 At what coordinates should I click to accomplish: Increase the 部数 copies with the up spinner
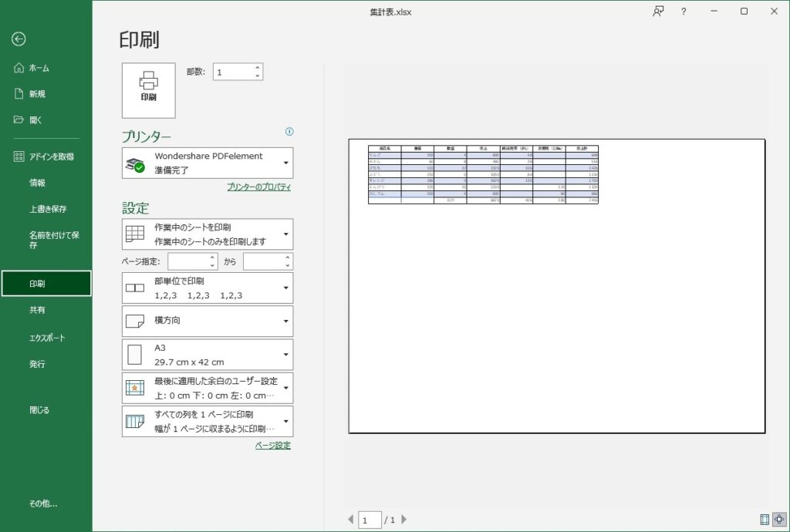(258, 67)
